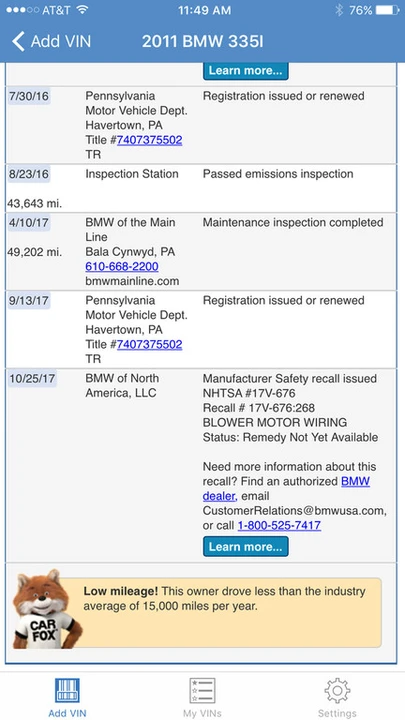The height and width of the screenshot is (720, 405).
Task: Tap the Add VIN barcode icon
Action: (x=68, y=690)
